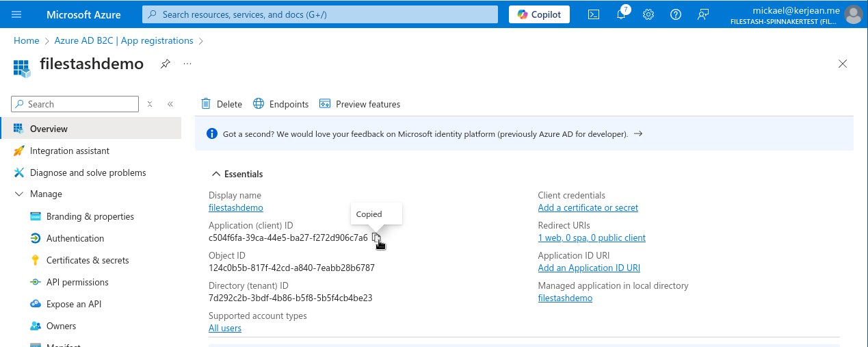Collapse the Manage group in sidebar
Viewport: 868px width, 347px height.
click(x=19, y=194)
